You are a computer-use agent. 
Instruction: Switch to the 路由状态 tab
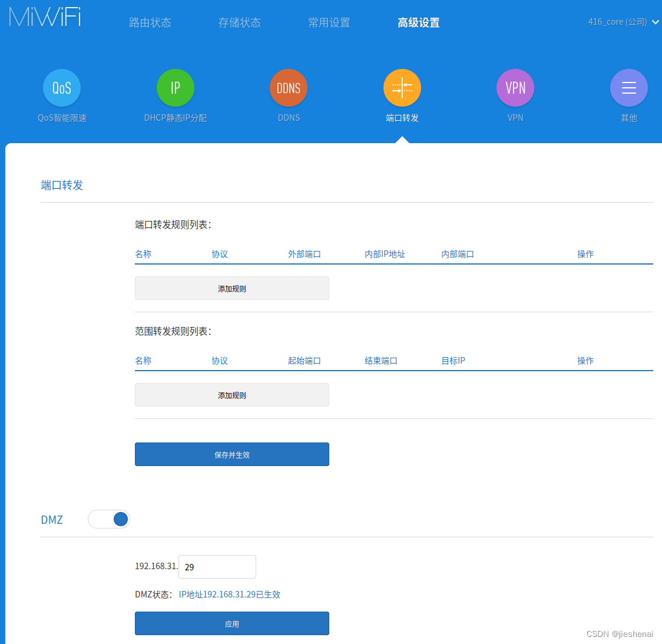(x=150, y=22)
